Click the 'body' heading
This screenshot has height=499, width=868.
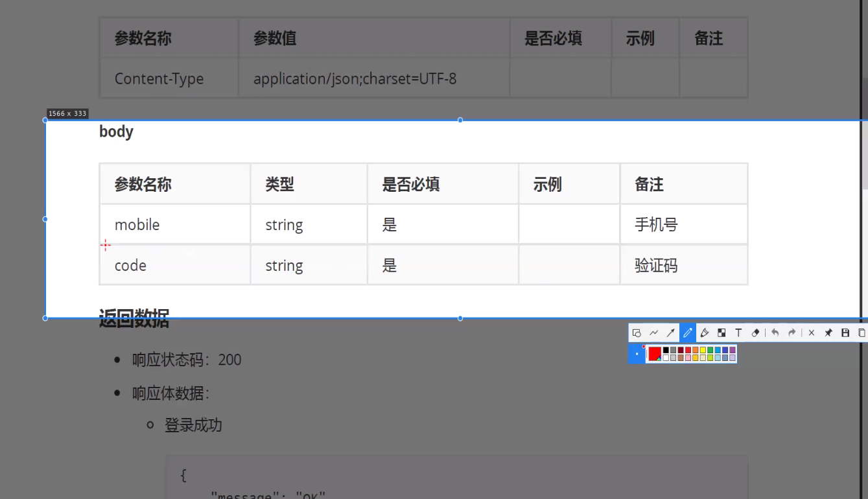click(116, 132)
